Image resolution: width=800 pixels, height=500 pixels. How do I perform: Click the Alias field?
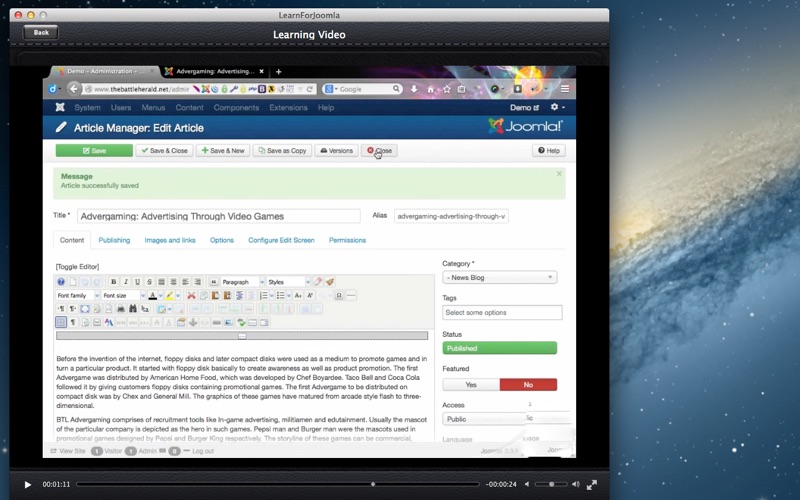(x=451, y=216)
